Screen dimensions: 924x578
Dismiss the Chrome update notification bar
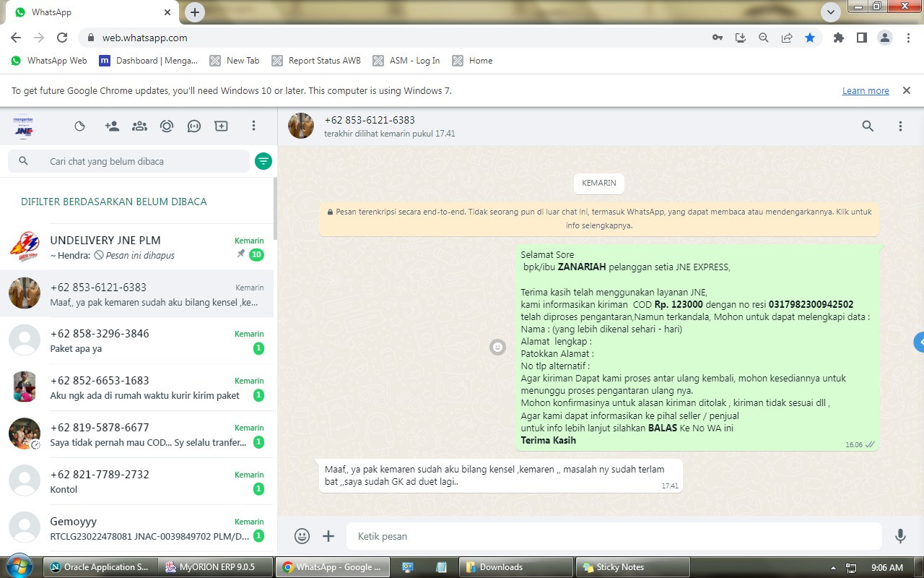click(x=906, y=90)
